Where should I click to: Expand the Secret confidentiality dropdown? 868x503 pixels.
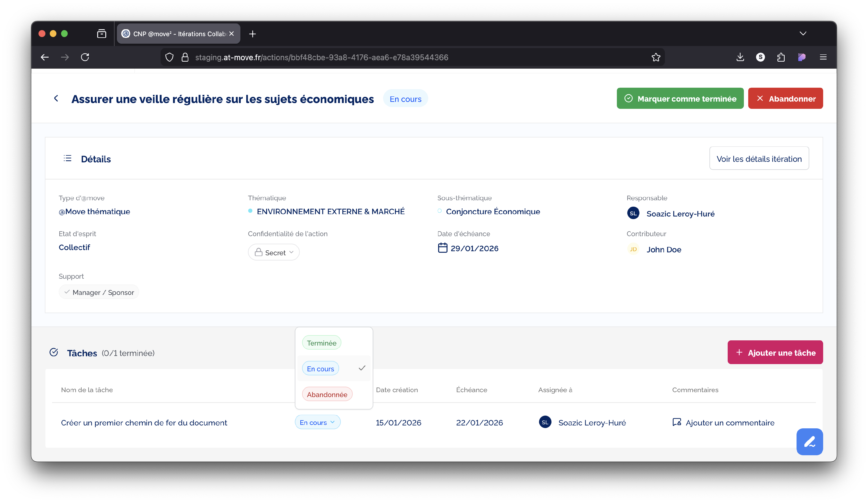(273, 253)
